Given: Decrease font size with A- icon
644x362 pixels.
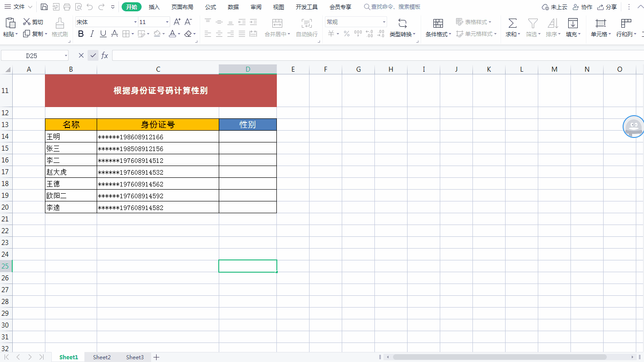Looking at the screenshot, I should (x=188, y=22).
